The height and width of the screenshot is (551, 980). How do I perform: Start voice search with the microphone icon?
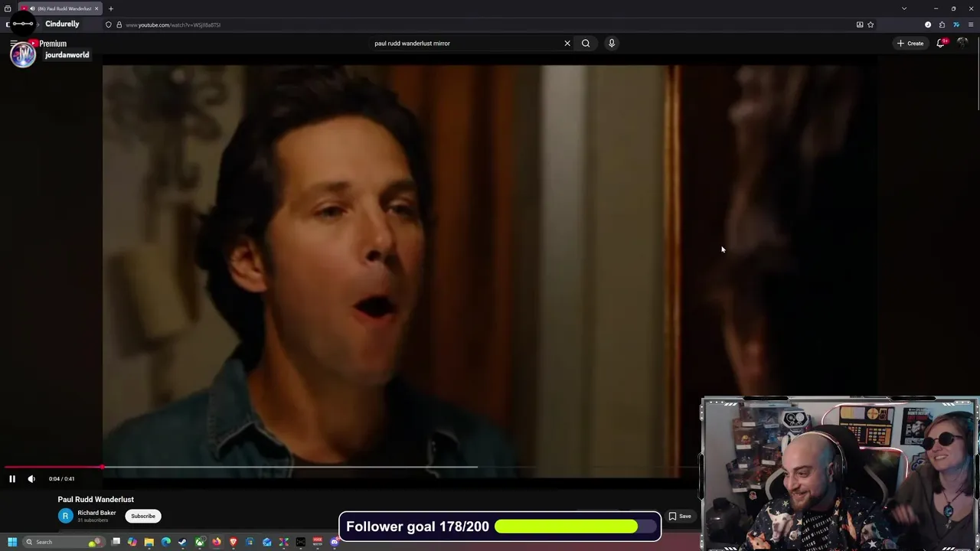point(612,44)
